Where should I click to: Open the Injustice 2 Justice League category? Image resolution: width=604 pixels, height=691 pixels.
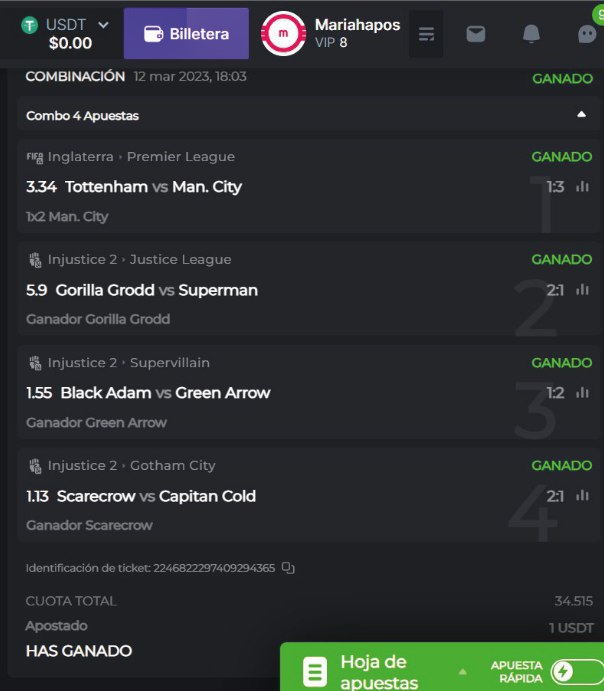(x=139, y=260)
